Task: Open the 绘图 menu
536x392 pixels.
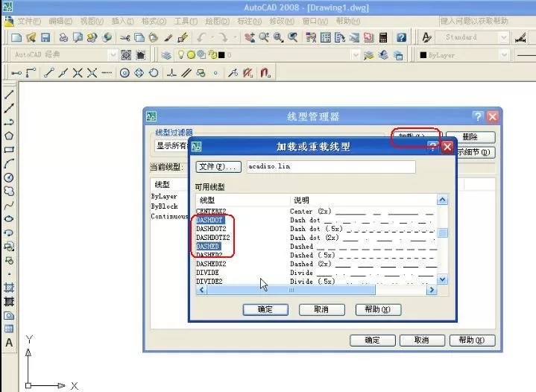Action: tap(217, 21)
